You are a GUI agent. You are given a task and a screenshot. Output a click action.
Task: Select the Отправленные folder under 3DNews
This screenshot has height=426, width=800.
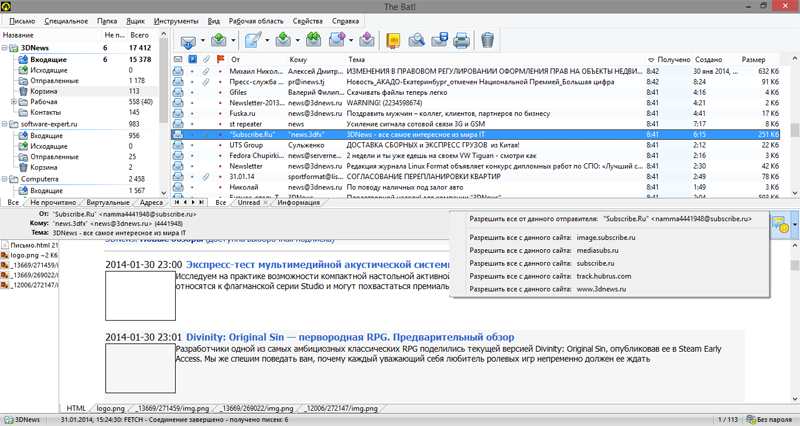54,81
